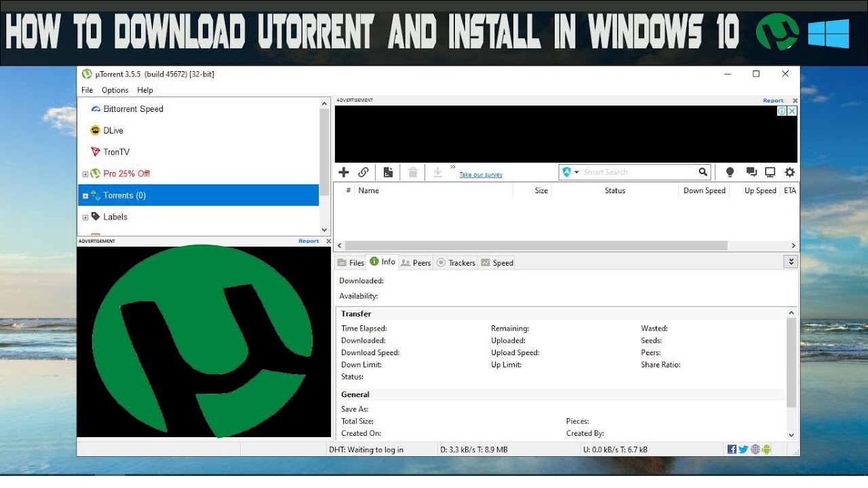Expand toolbar overflow chevron near survey link
Image resolution: width=868 pixels, height=488 pixels.
453,167
